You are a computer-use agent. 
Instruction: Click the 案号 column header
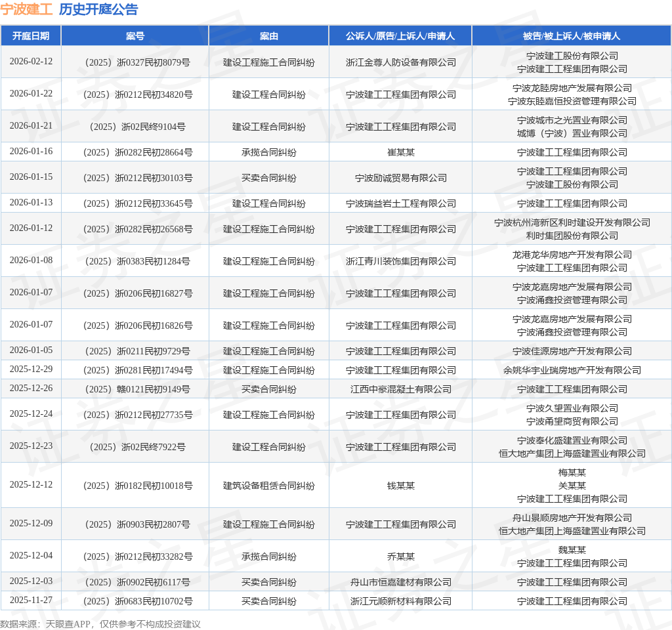pos(135,36)
